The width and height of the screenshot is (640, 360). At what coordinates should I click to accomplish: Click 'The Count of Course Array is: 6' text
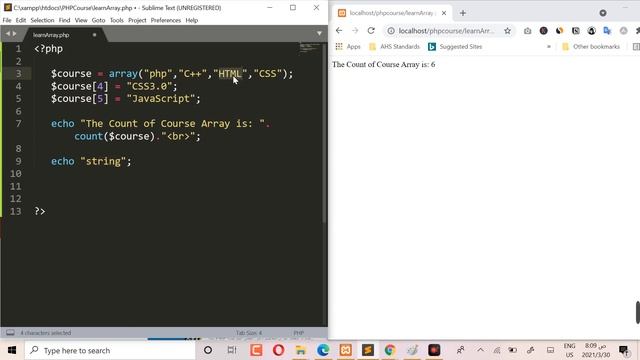383,64
